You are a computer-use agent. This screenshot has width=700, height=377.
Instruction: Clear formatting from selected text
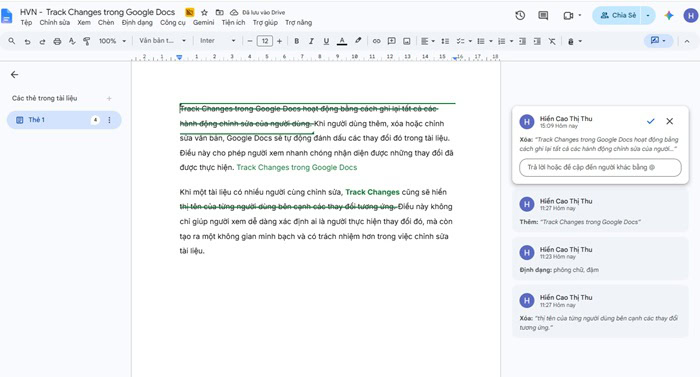tap(552, 41)
